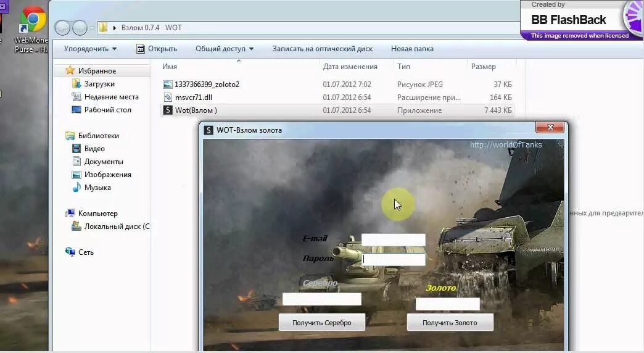This screenshot has height=353, width=644.
Task: Click the Локальный диск drive icon
Action: (x=76, y=226)
